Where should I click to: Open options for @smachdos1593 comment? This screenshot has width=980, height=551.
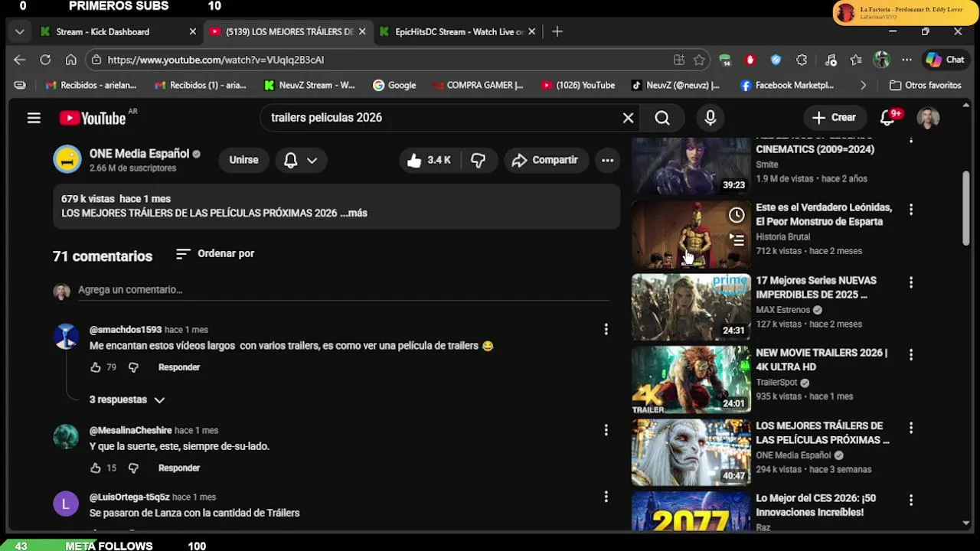click(606, 329)
